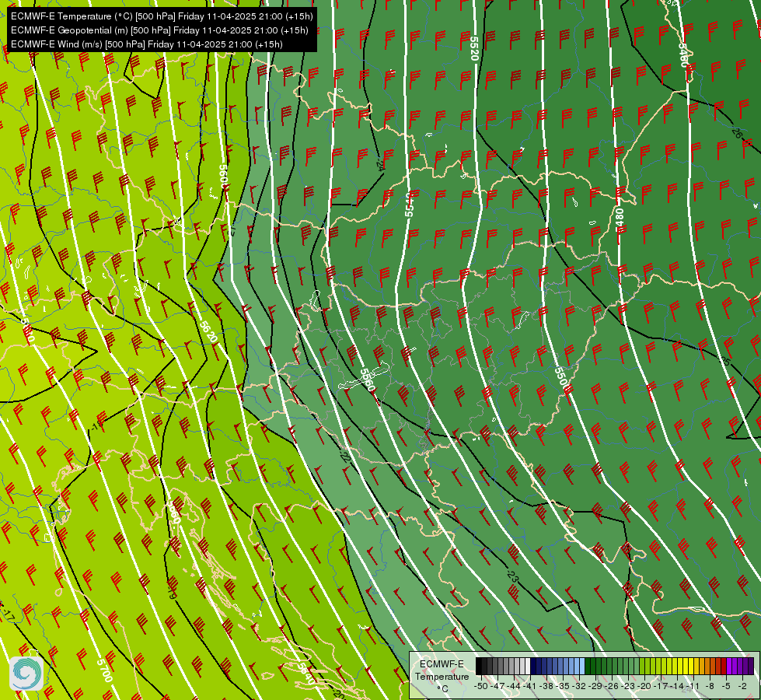Click the -44 tick label in the legend
Viewport: 761px width, 700px height.
(x=514, y=686)
